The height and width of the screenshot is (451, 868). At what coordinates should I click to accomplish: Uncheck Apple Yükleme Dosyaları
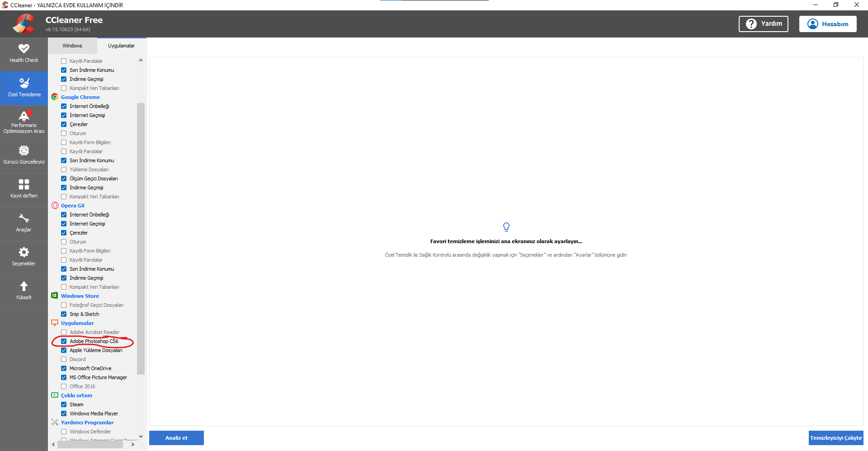click(x=64, y=350)
